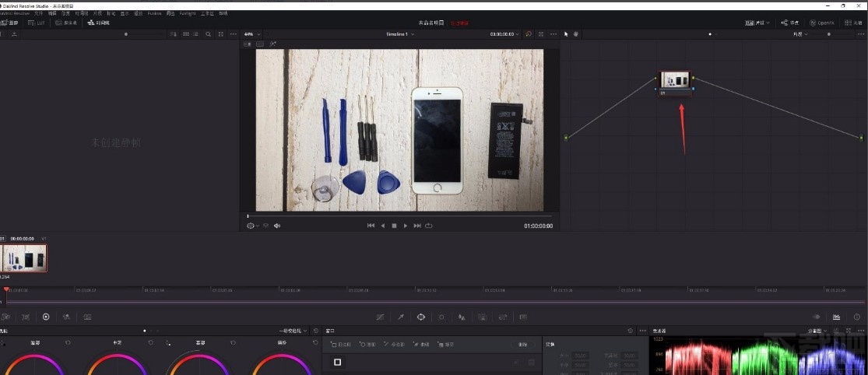
Task: Toggle the LUT browser panel
Action: 37,23
